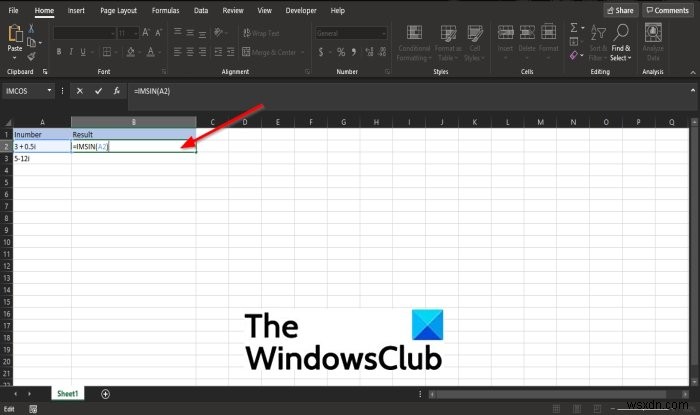Increase indent in the Alignment group

[x=230, y=52]
